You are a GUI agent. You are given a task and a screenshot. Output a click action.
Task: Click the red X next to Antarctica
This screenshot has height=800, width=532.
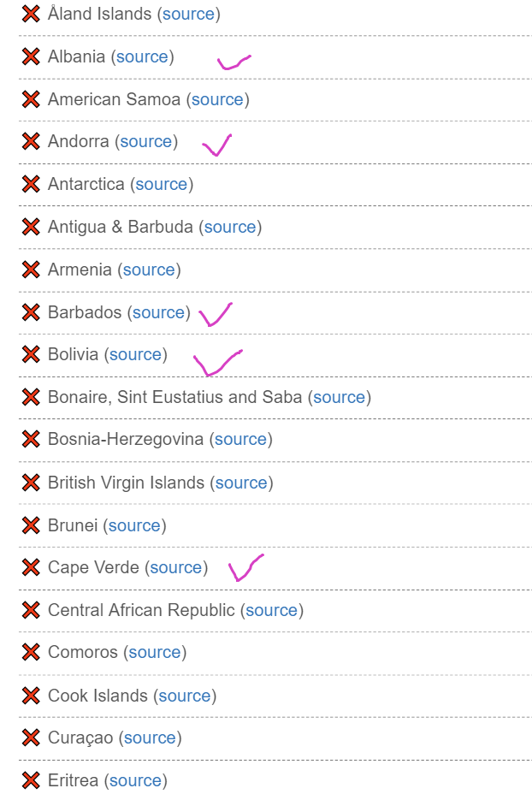(31, 184)
